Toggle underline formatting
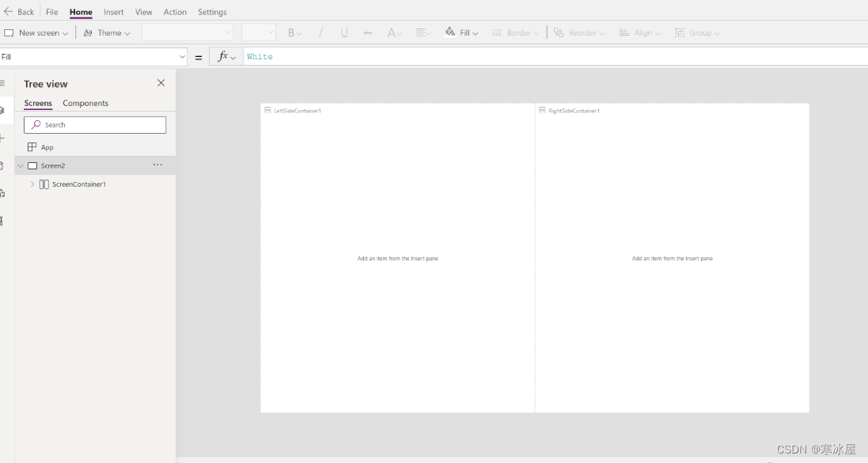Viewport: 868px width, 463px height. [344, 32]
